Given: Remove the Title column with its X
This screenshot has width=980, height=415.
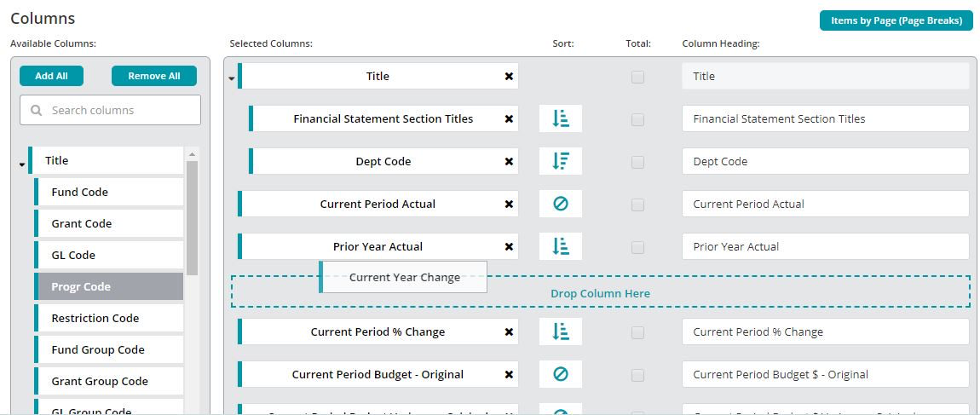Looking at the screenshot, I should coord(509,76).
